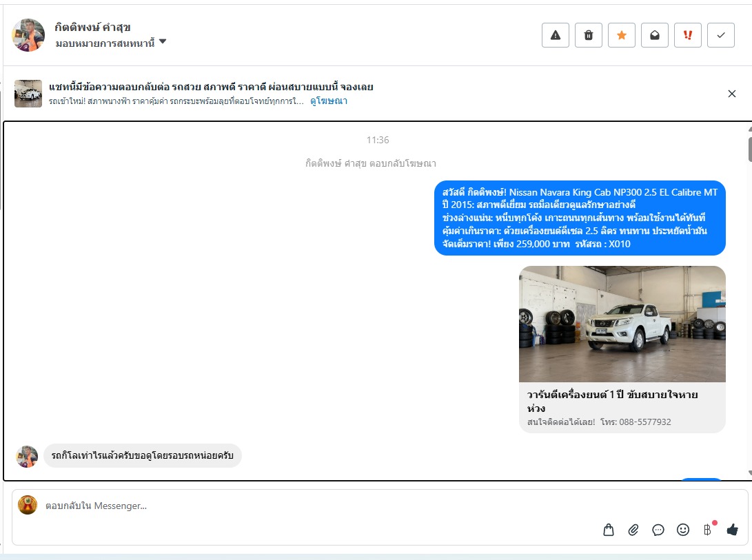Click banner title แชทนี้มีข้อความตอบกลับต่อ

(x=211, y=87)
